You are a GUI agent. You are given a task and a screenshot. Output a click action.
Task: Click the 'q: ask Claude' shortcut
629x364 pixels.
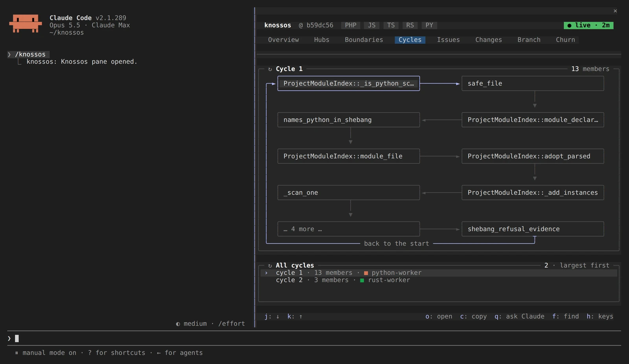click(519, 316)
